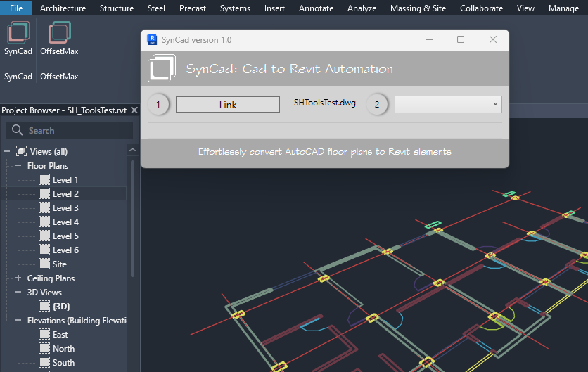Click the Revit icon in SynCad title bar
This screenshot has height=372, width=588.
point(152,39)
